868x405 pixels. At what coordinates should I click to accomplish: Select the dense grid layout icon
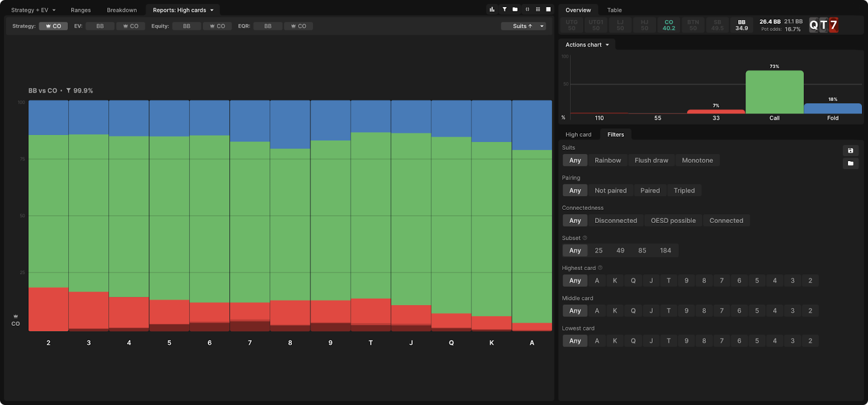(x=538, y=9)
